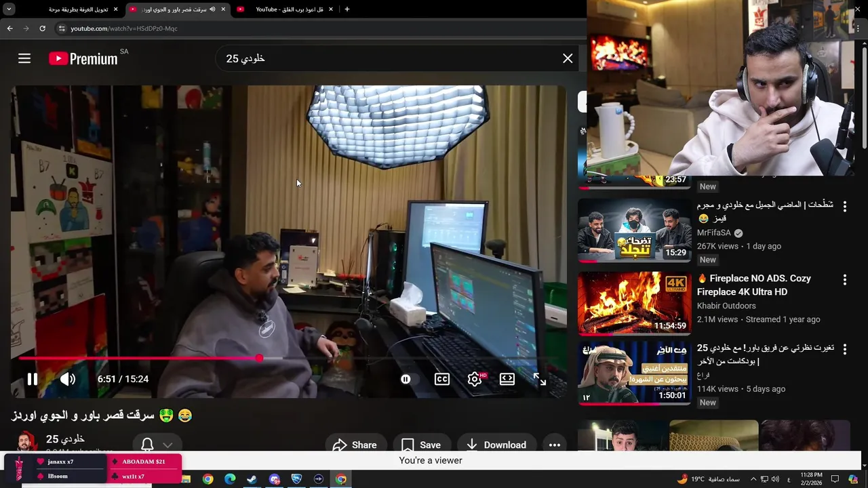
Task: Open options menu for Fireplace NO ADS video
Action: 844,280
